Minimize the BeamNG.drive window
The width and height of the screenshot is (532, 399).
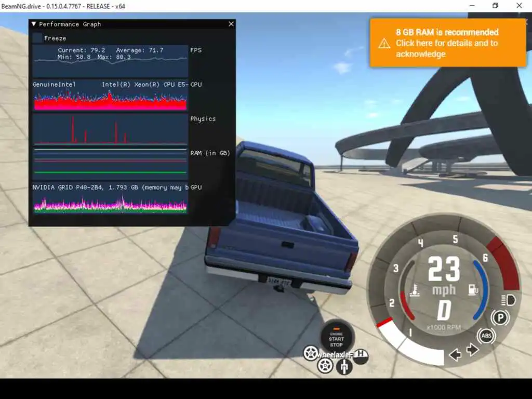click(472, 6)
